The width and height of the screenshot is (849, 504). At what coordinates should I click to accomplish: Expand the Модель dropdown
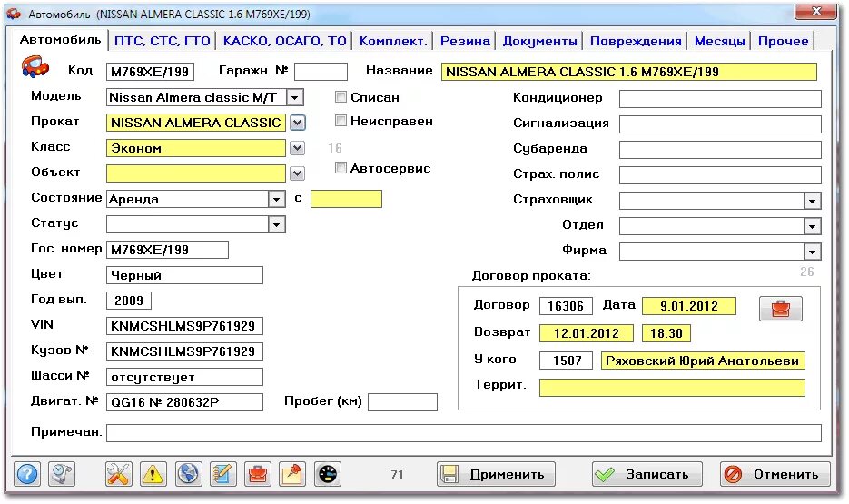pyautogui.click(x=294, y=97)
